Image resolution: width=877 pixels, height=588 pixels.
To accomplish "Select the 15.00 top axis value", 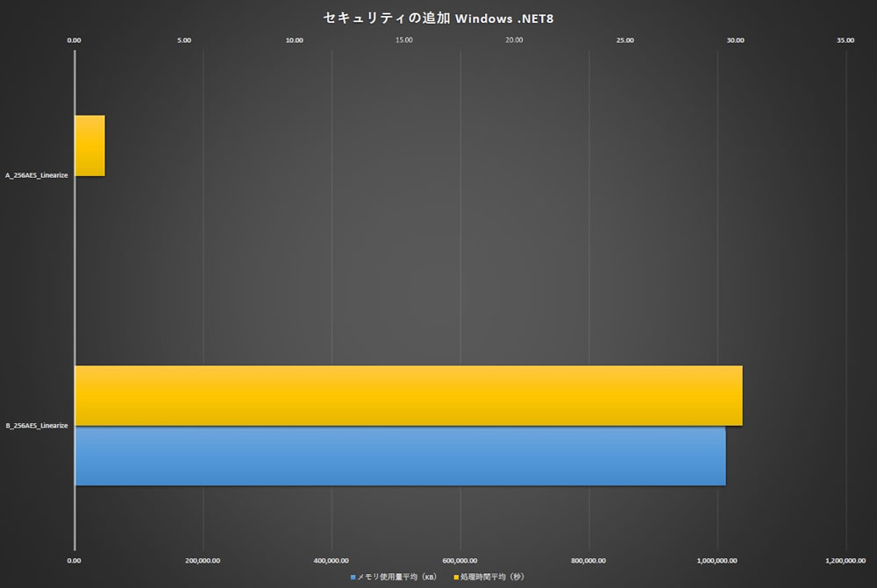I will pyautogui.click(x=404, y=40).
